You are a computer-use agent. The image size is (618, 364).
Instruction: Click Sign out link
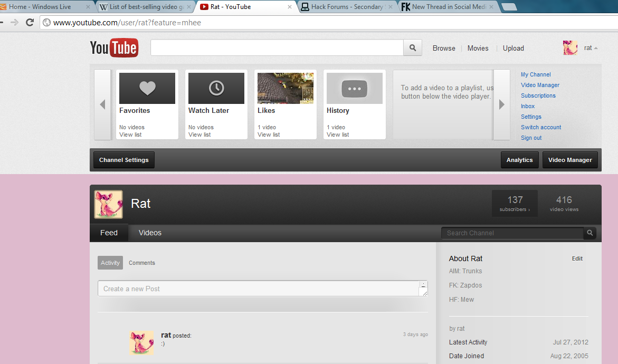point(531,138)
